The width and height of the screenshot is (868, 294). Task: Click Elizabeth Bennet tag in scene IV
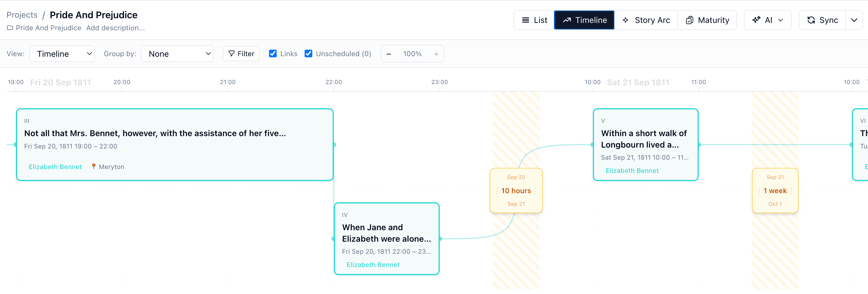tap(373, 265)
